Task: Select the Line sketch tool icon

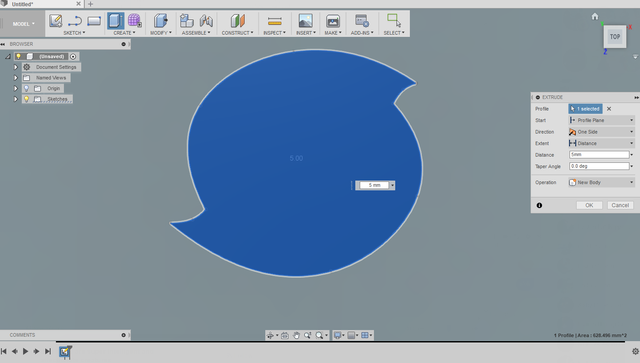Action: (x=75, y=20)
